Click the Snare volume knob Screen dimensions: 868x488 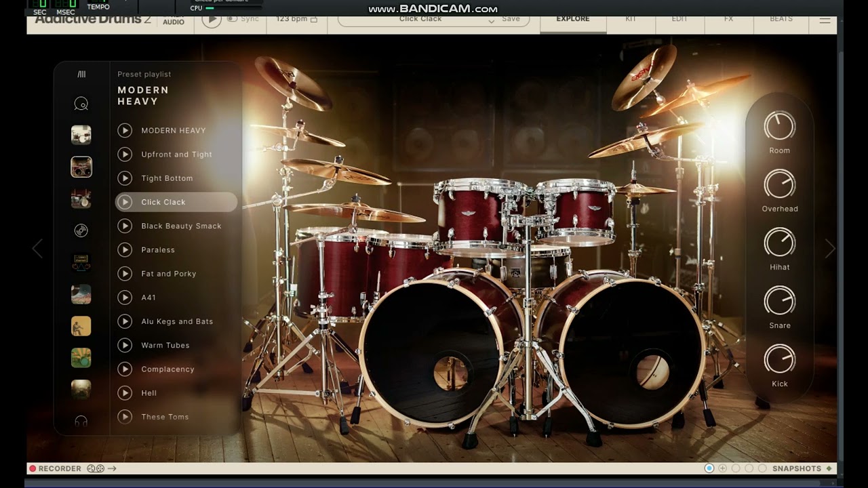tap(780, 301)
